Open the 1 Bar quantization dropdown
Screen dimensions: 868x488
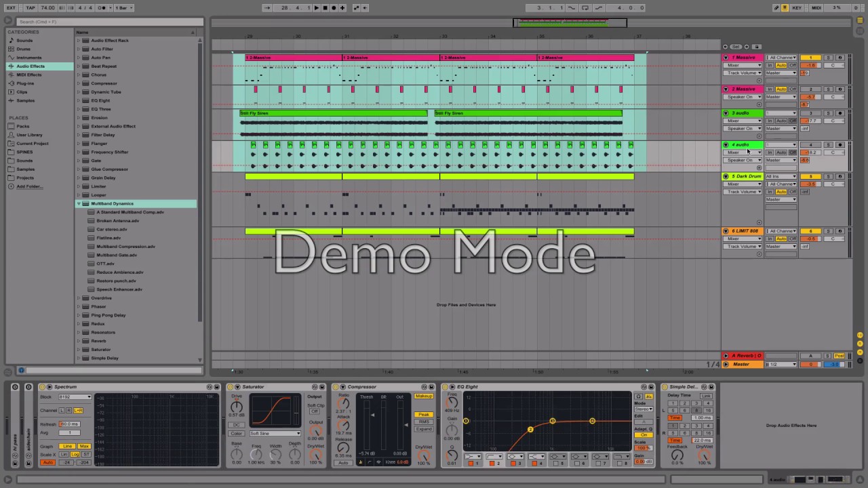(124, 7)
